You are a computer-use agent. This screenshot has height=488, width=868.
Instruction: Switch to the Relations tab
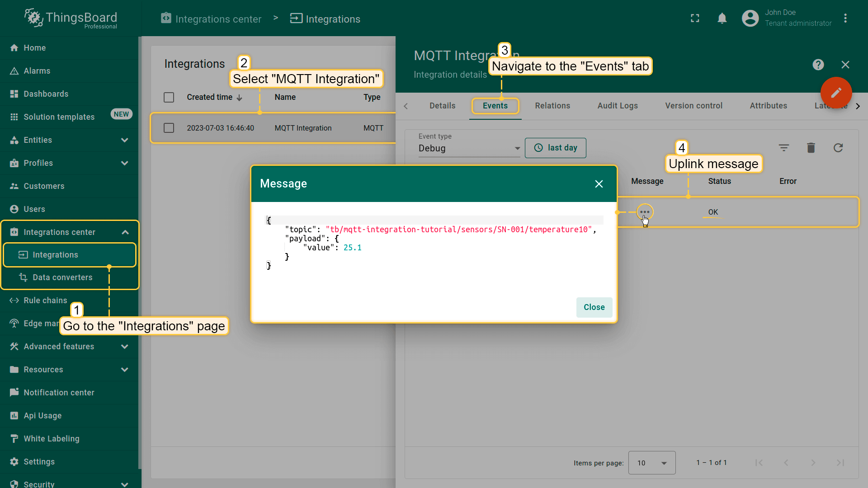[552, 106]
